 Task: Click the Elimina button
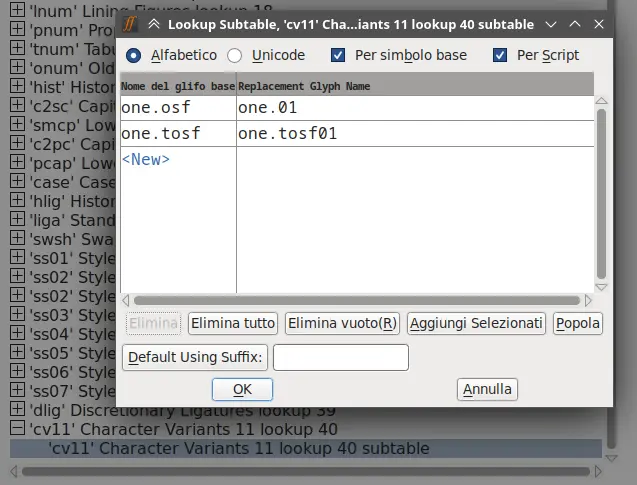click(x=154, y=323)
